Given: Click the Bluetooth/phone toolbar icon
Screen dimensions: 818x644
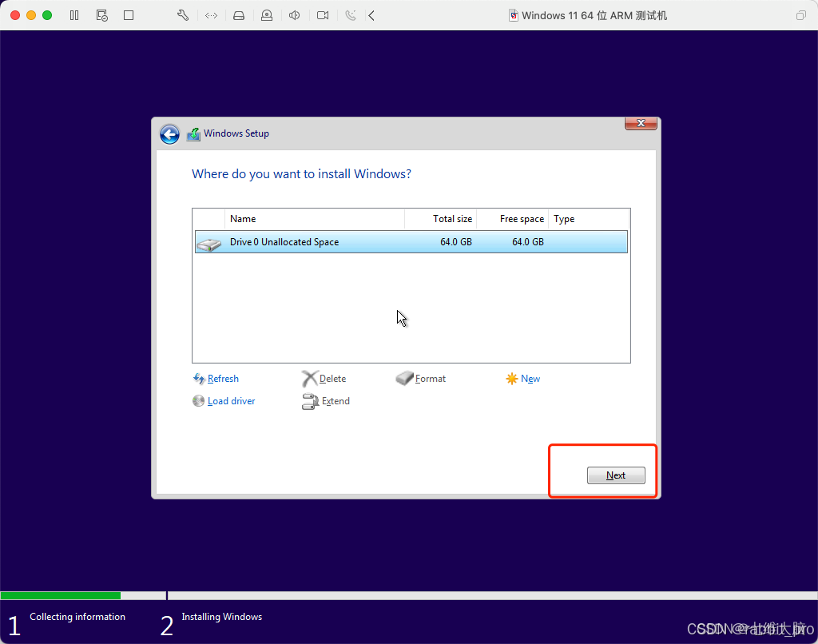Looking at the screenshot, I should point(351,16).
